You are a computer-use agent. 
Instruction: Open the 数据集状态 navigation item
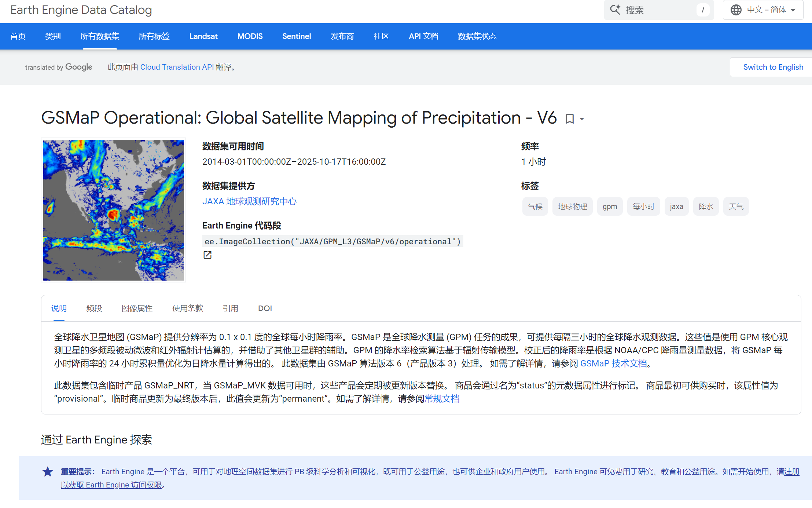pyautogui.click(x=477, y=36)
